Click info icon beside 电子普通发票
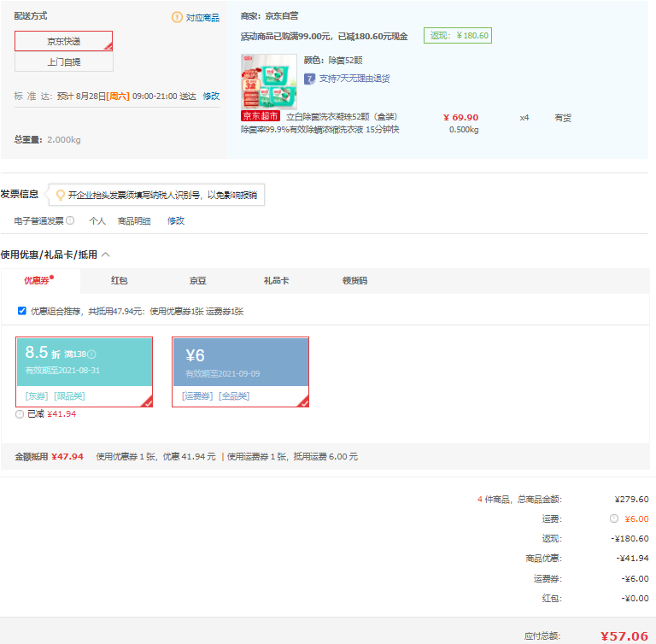The width and height of the screenshot is (656, 644). click(x=70, y=220)
